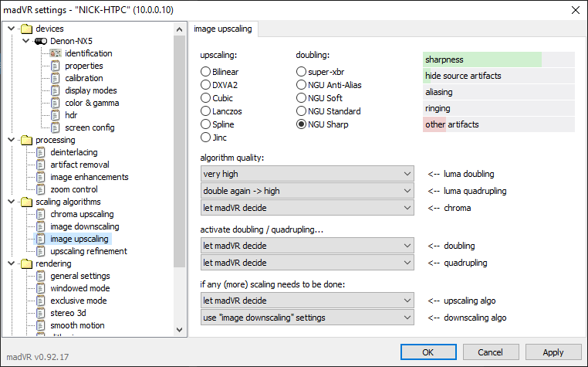The height and width of the screenshot is (367, 588).
Task: Click the devices folder icon
Action: (x=27, y=29)
